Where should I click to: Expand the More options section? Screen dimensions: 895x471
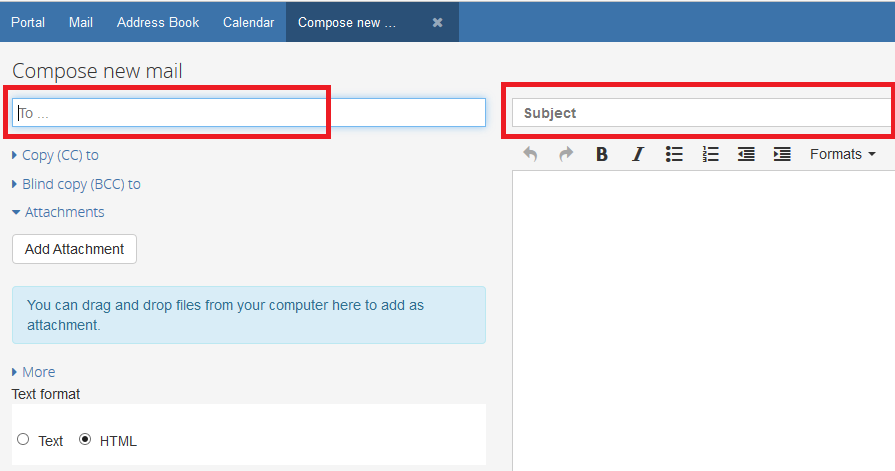pos(38,372)
